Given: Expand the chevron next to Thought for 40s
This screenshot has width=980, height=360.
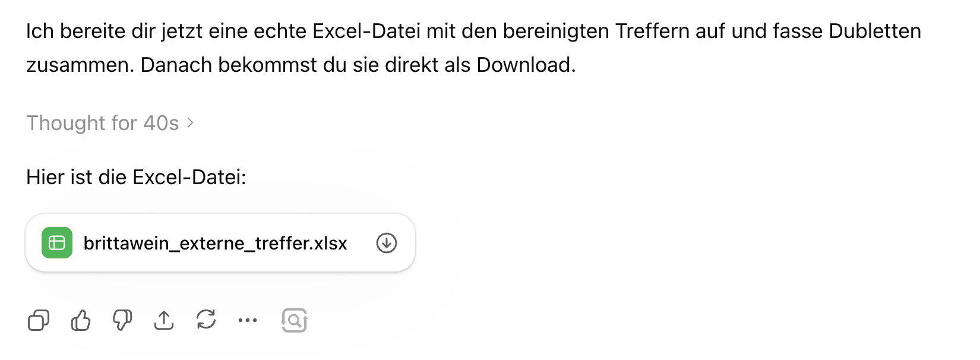Looking at the screenshot, I should click(191, 123).
